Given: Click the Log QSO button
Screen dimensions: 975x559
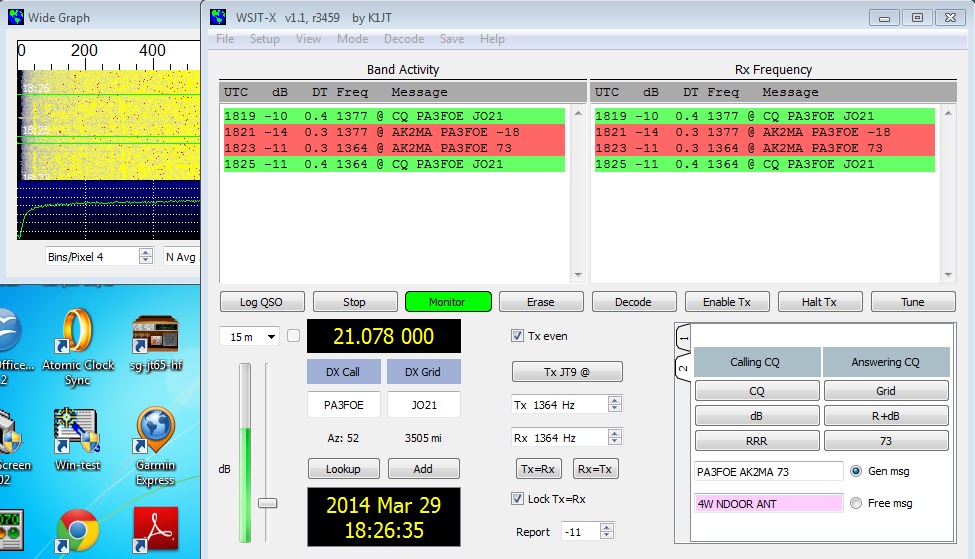Looking at the screenshot, I should (x=262, y=302).
